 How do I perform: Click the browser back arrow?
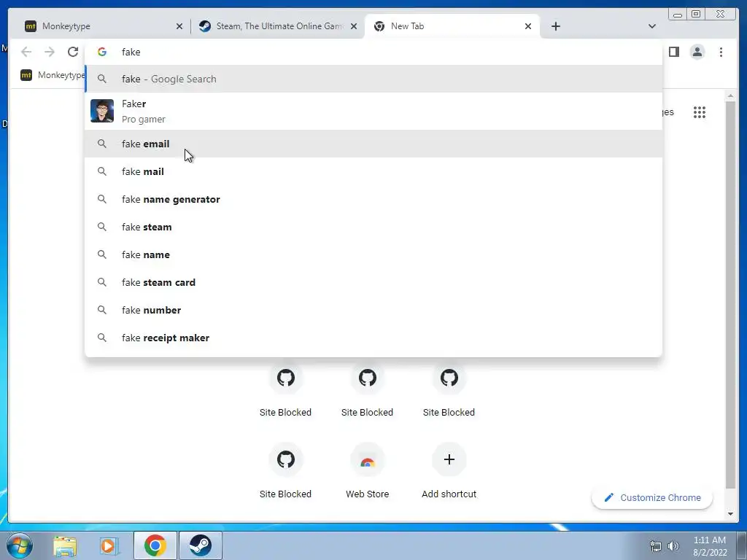(26, 52)
